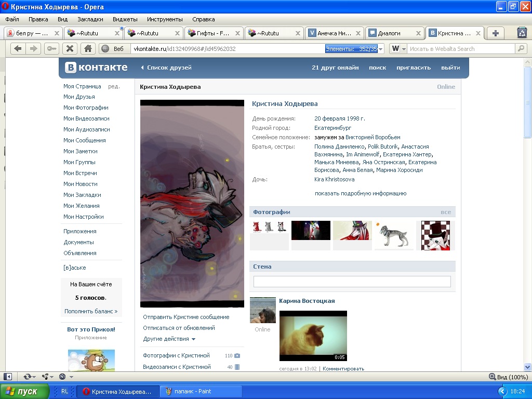Click the Opera Unite status bar icon
Screen dimensions: 532x399
pos(45,377)
